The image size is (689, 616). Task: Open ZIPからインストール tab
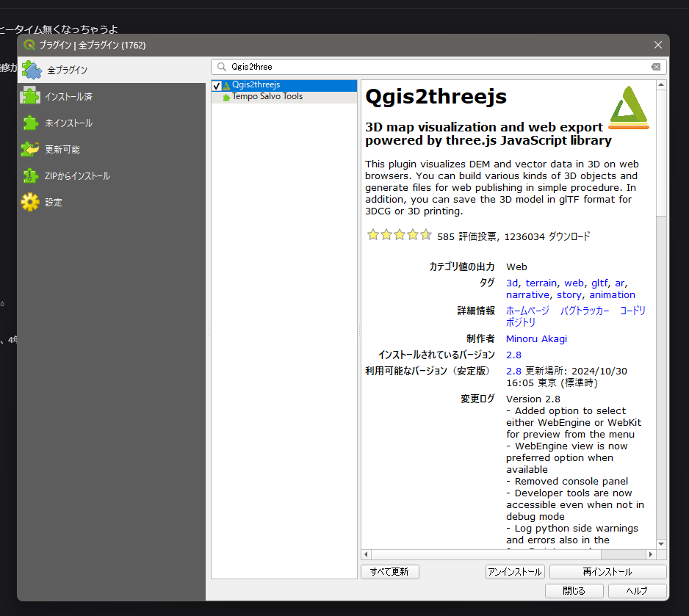[111, 175]
